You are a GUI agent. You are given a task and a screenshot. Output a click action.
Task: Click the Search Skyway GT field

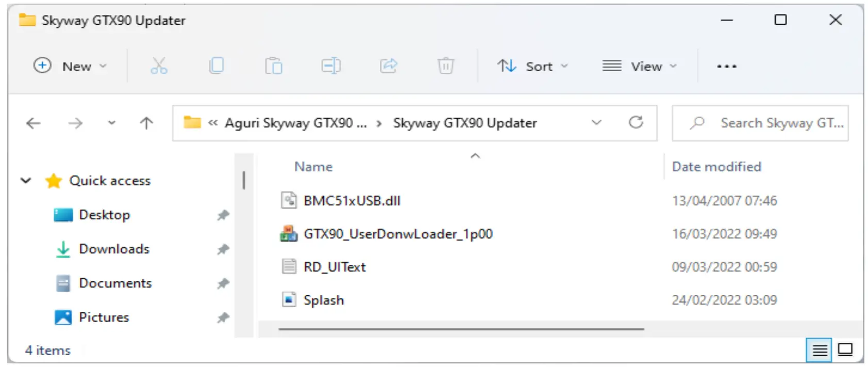pos(760,123)
